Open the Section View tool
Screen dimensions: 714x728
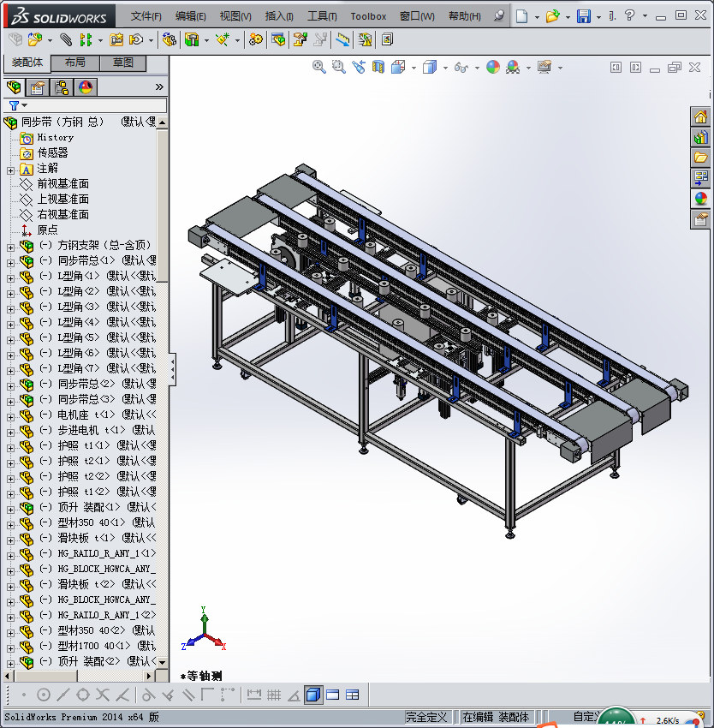(378, 68)
